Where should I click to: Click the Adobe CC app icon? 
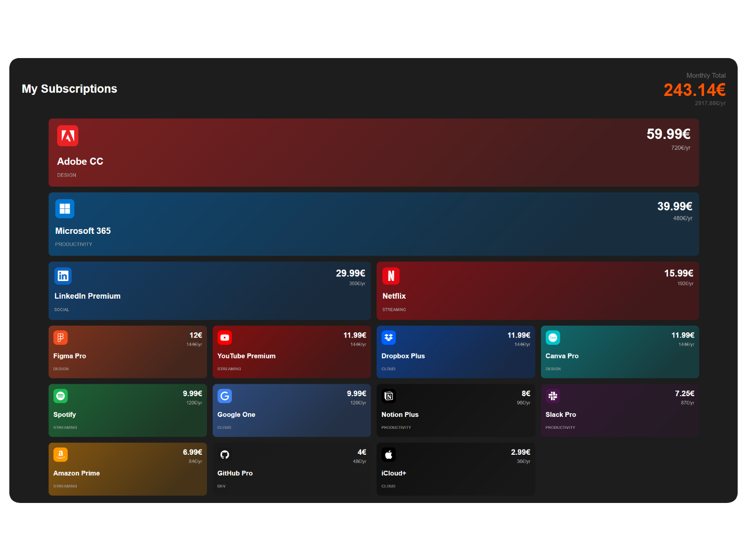[x=67, y=135]
